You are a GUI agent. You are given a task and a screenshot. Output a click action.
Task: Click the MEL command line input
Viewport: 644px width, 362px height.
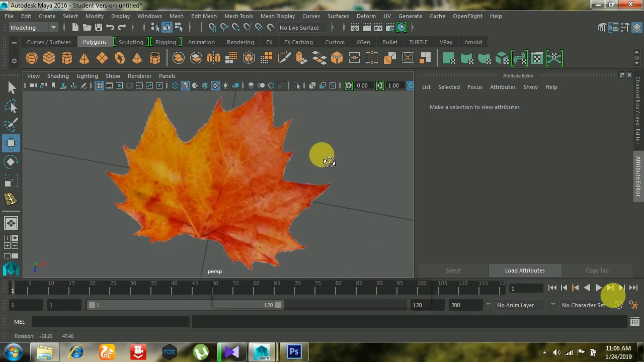[111, 322]
